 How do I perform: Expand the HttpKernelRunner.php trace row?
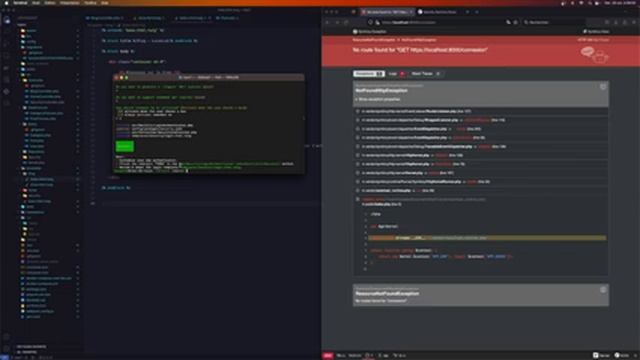pos(480,182)
